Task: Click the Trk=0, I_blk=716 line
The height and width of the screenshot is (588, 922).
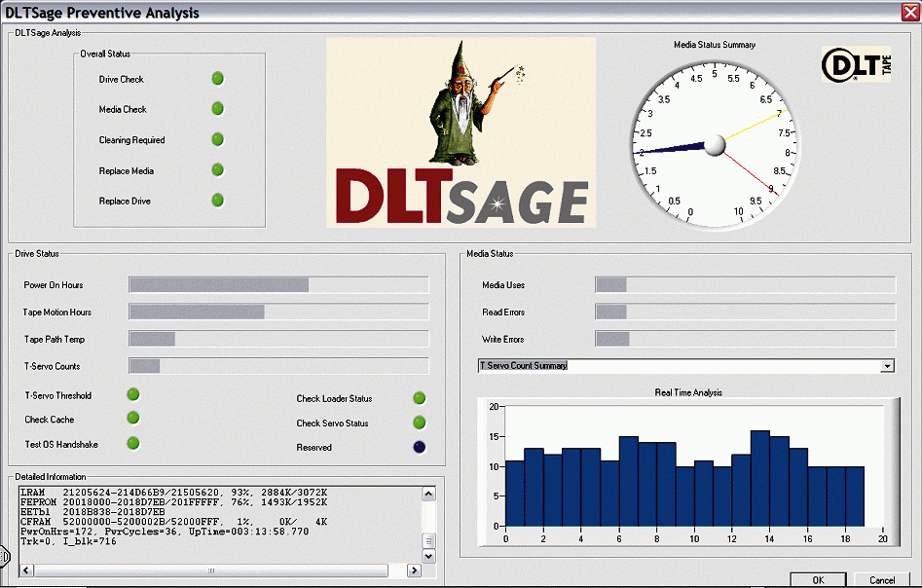Action: [68, 541]
